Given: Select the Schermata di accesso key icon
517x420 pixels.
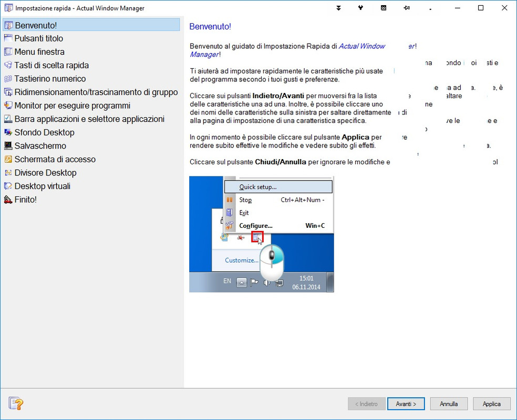Looking at the screenshot, I should tap(8, 159).
